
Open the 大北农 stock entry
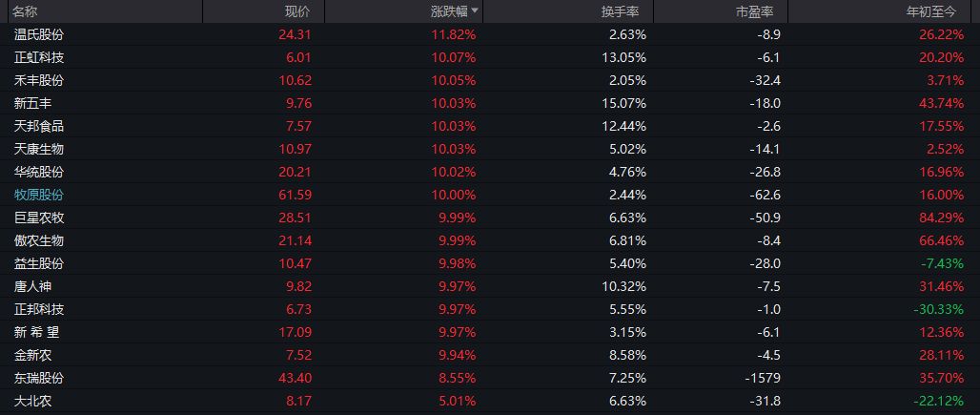pyautogui.click(x=33, y=401)
